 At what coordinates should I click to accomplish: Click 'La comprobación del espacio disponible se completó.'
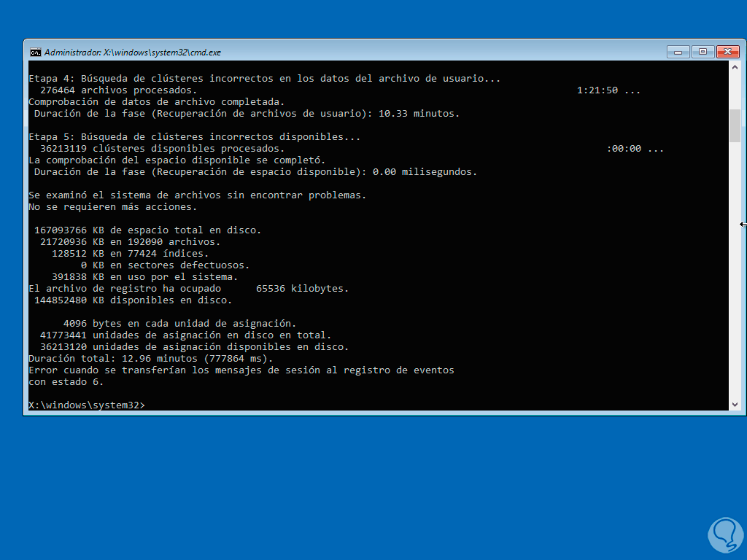coord(177,160)
